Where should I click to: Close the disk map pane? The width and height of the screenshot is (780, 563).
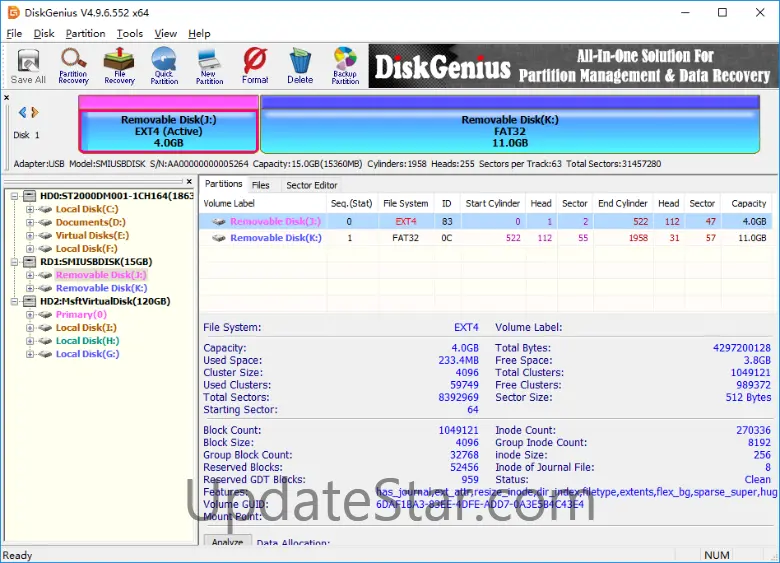(7, 99)
